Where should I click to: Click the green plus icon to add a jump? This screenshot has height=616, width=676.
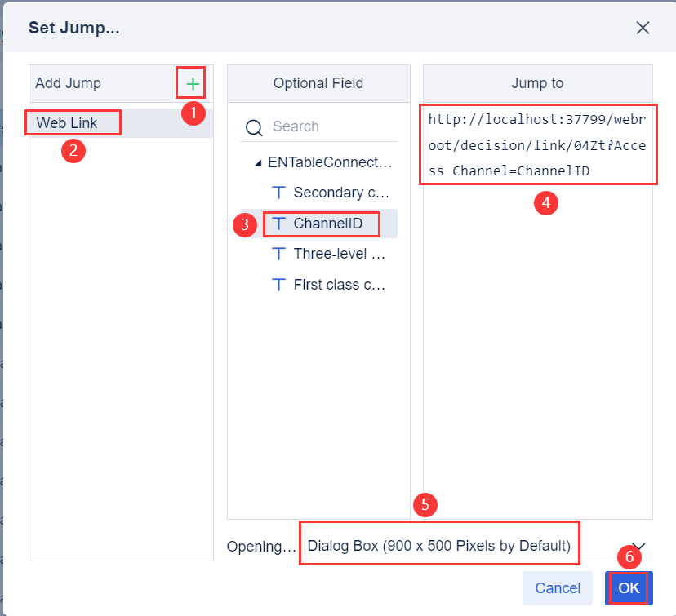point(191,82)
